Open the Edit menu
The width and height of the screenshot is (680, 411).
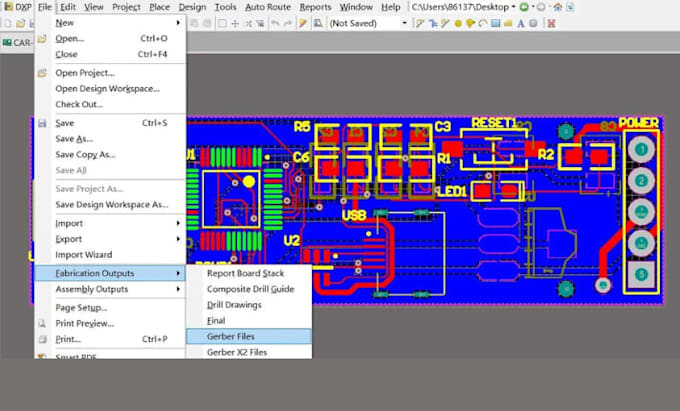(68, 7)
